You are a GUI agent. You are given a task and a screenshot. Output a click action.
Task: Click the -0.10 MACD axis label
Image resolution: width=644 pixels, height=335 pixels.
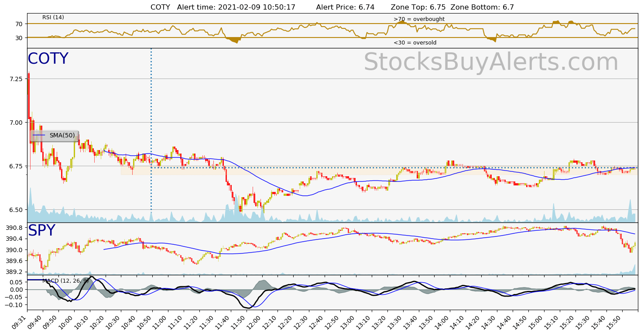[14, 304]
